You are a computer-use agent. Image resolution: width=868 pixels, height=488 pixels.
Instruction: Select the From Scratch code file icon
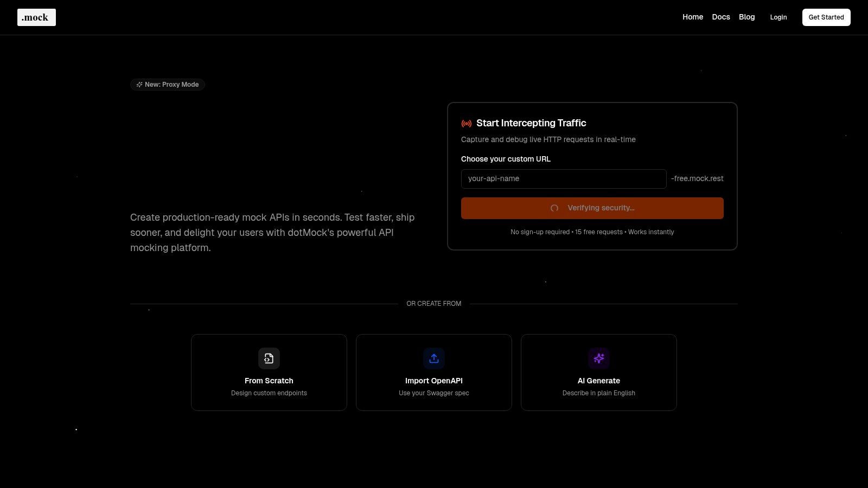(269, 358)
